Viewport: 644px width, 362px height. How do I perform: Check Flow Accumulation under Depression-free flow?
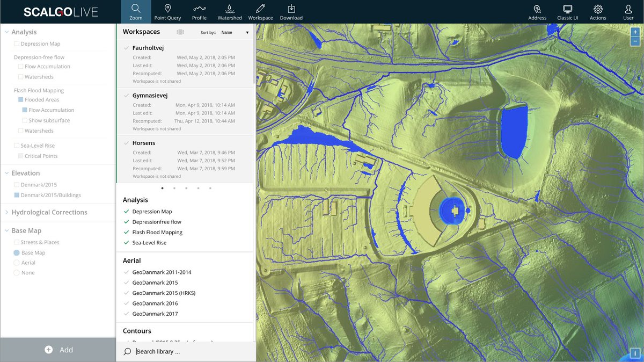(x=20, y=67)
